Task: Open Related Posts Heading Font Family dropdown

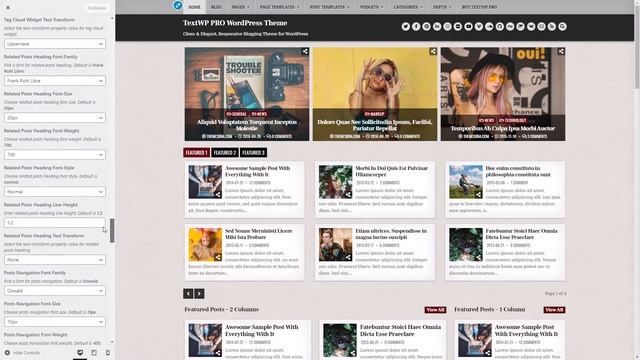Action: point(55,81)
